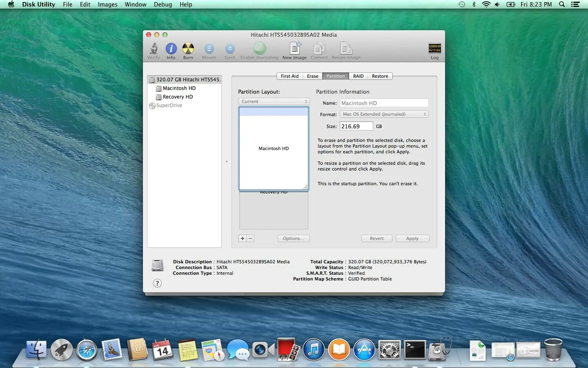Click the Wi-Fi status icon
Image resolution: width=588 pixels, height=368 pixels.
[x=486, y=4]
